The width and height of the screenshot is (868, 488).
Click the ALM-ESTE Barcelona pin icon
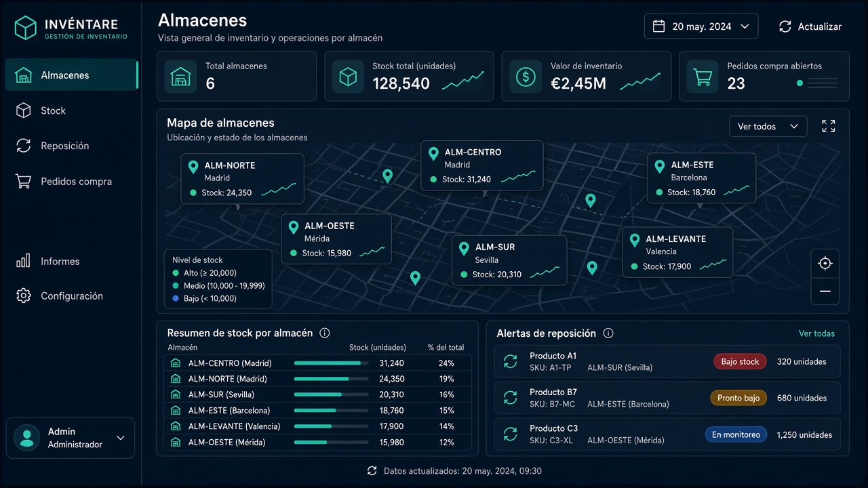[x=659, y=165]
